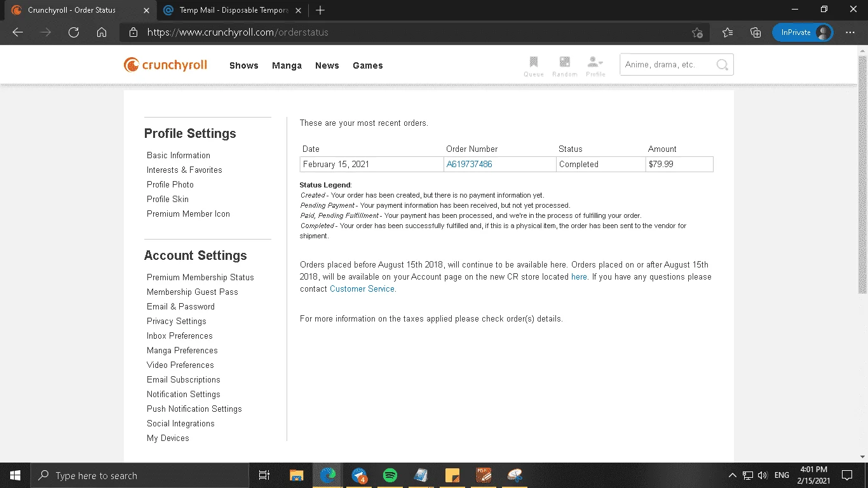Open Video Preferences
The image size is (868, 488).
click(180, 365)
